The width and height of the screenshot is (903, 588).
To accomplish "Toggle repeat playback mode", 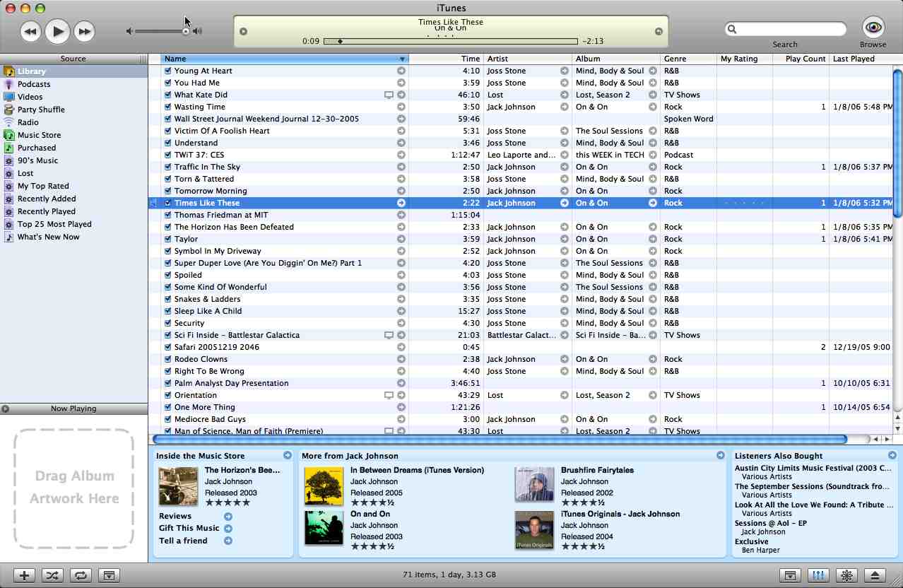I will [x=81, y=575].
